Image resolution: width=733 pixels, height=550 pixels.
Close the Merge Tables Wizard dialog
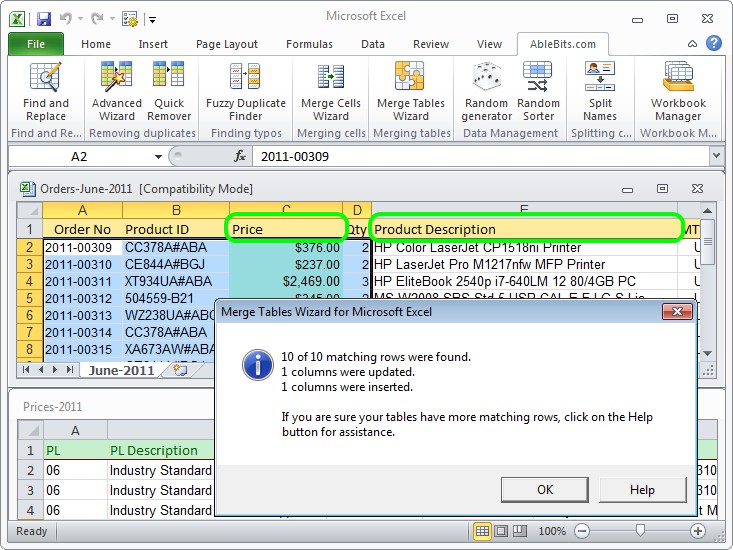(x=677, y=311)
